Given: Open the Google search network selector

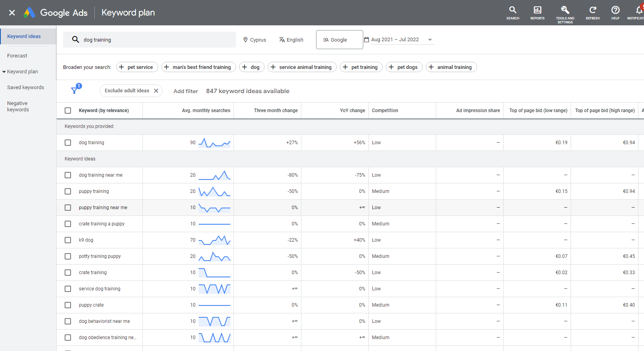Looking at the screenshot, I should 339,40.
